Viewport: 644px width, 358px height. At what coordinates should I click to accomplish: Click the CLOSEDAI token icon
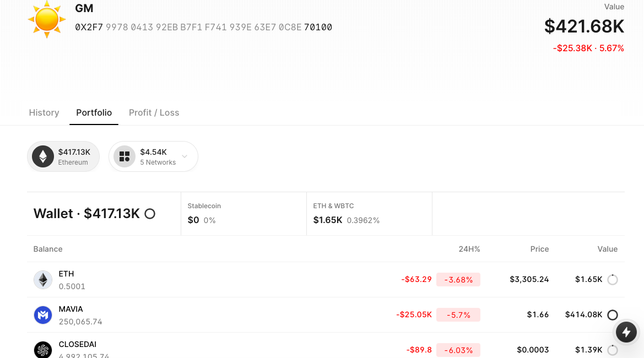point(43,350)
